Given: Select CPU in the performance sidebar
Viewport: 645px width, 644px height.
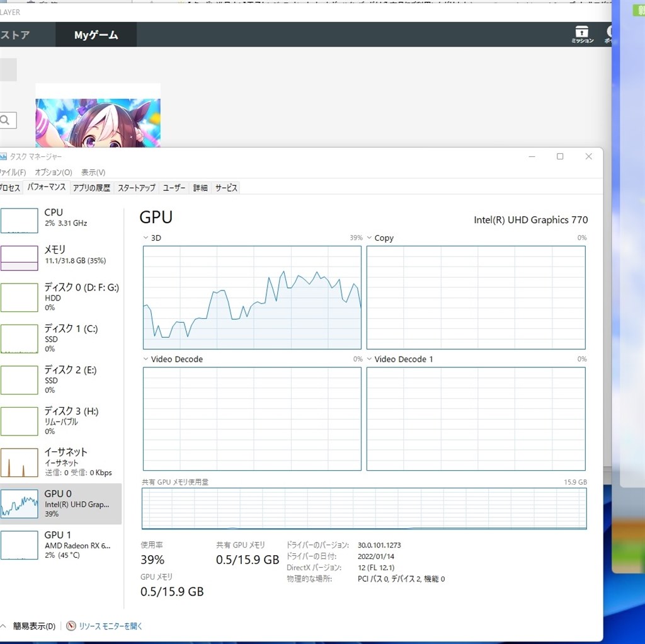Looking at the screenshot, I should coord(61,220).
